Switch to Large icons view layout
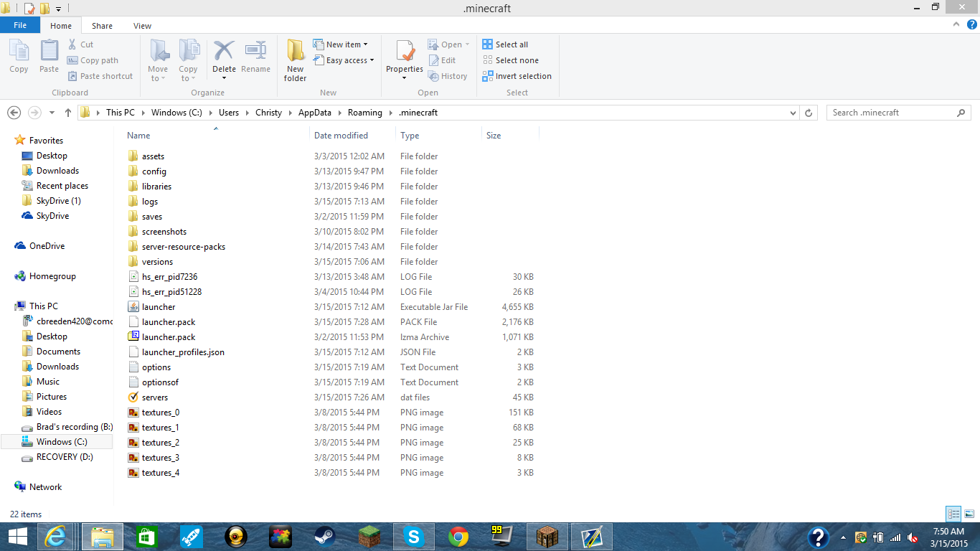980x551 pixels. click(x=969, y=514)
